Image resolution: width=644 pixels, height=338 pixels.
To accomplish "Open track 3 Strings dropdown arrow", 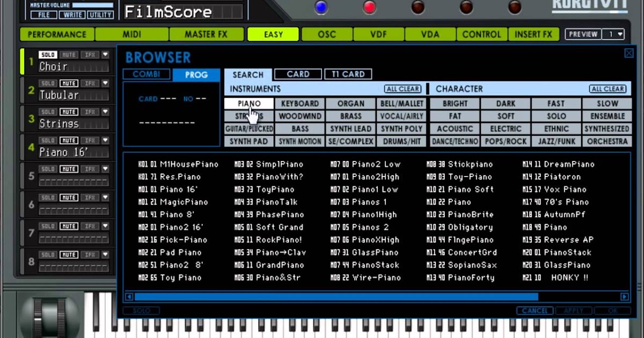I will point(106,112).
